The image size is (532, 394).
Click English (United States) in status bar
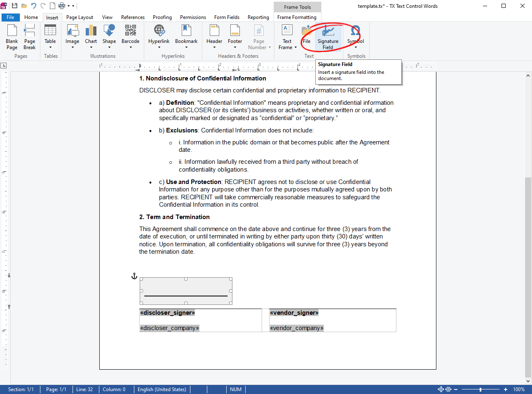[x=162, y=389]
